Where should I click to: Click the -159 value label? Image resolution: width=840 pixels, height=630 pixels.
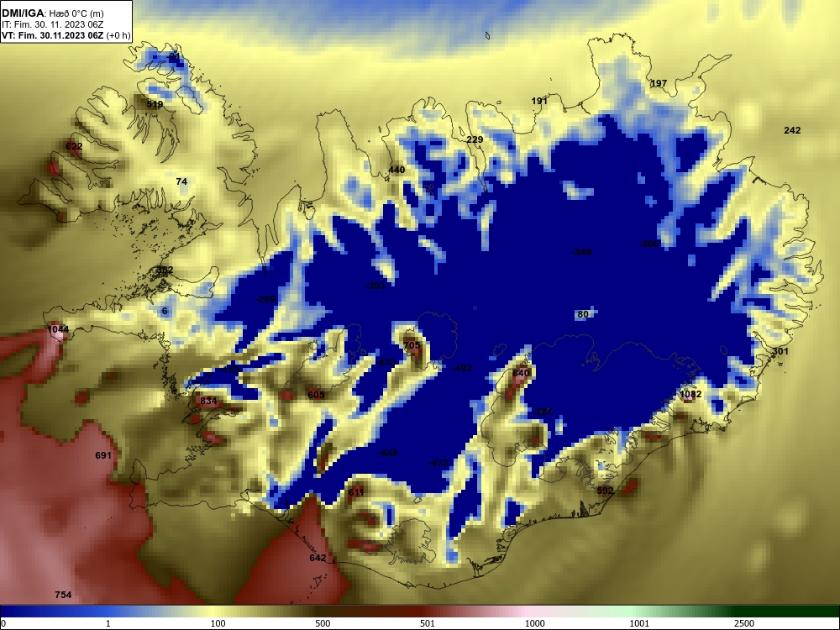230,369
